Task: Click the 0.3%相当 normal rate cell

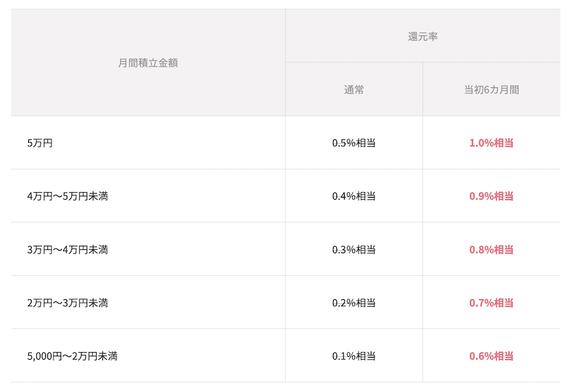Action: point(354,250)
